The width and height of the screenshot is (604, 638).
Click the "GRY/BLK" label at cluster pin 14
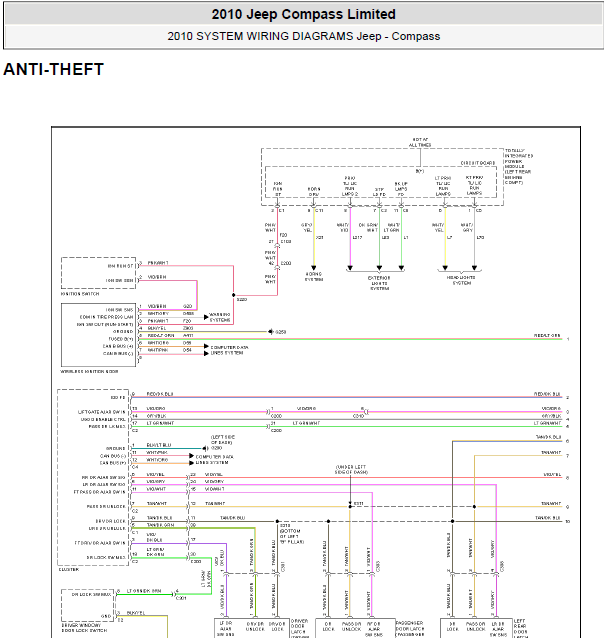156,416
